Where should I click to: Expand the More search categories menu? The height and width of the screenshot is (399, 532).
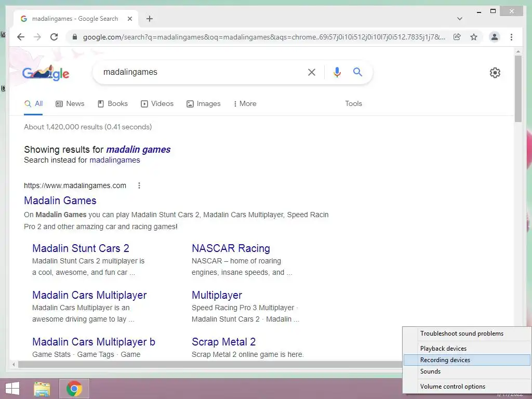click(245, 104)
